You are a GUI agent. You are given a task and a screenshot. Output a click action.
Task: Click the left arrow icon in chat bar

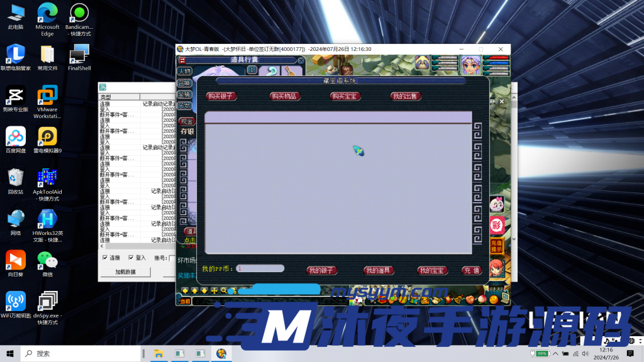coord(186,290)
